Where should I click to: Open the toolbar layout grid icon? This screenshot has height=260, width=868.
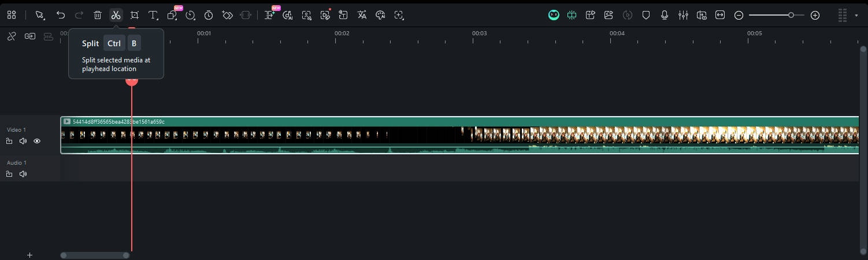12,16
